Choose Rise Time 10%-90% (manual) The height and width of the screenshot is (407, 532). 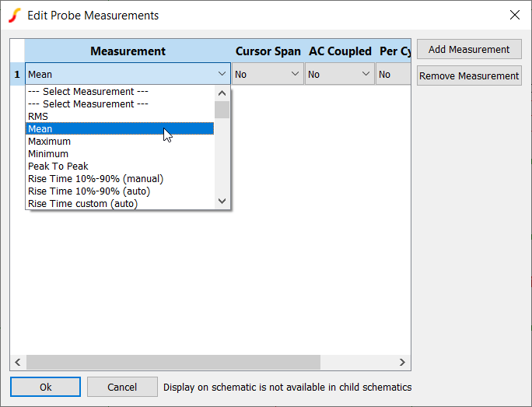95,179
